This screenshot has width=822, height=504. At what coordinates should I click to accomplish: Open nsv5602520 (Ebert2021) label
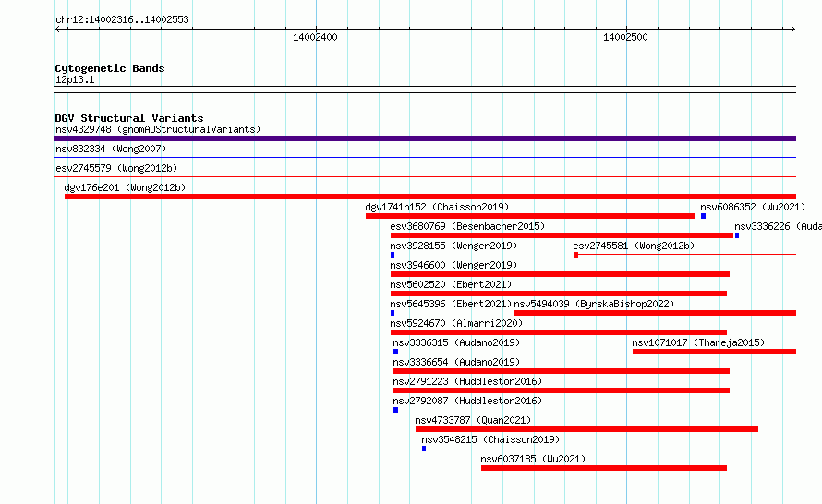[x=451, y=284]
